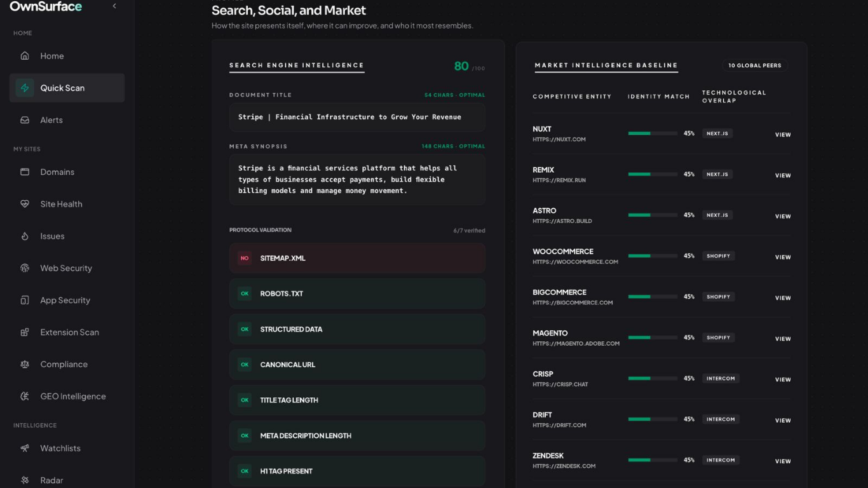Click VIEW next to Zendesk entry
The width and height of the screenshot is (868, 488).
(x=783, y=461)
